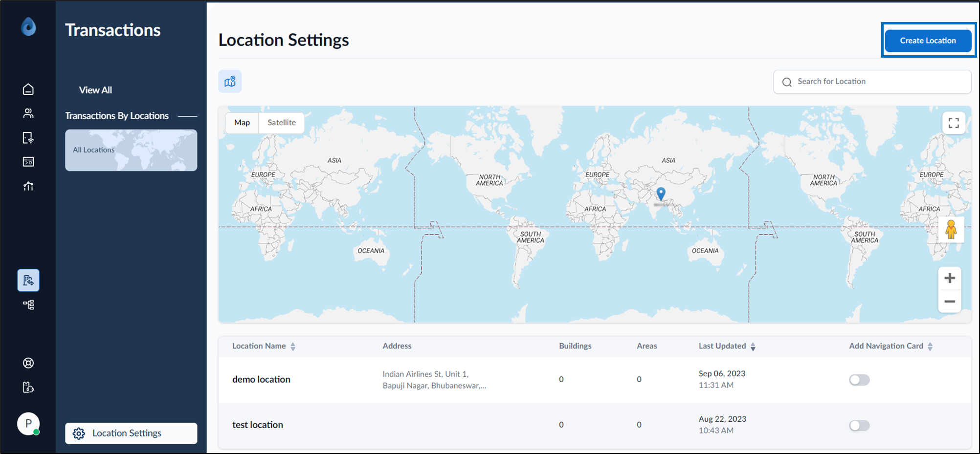Viewport: 980px width, 454px height.
Task: Open the analytics chart icon in sidebar
Action: click(28, 186)
